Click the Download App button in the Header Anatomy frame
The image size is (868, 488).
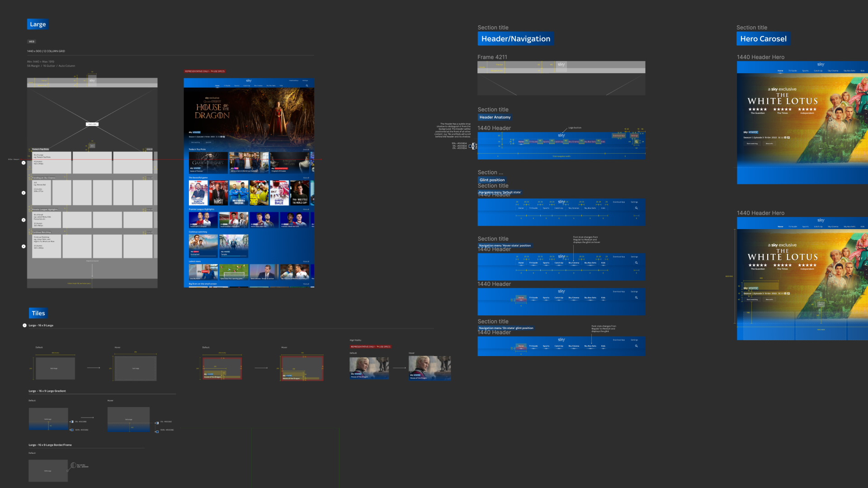pos(619,136)
